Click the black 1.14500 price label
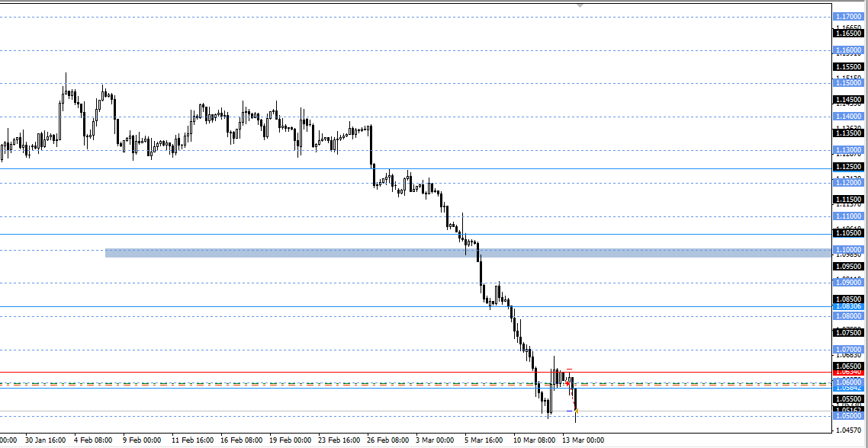 pos(849,100)
